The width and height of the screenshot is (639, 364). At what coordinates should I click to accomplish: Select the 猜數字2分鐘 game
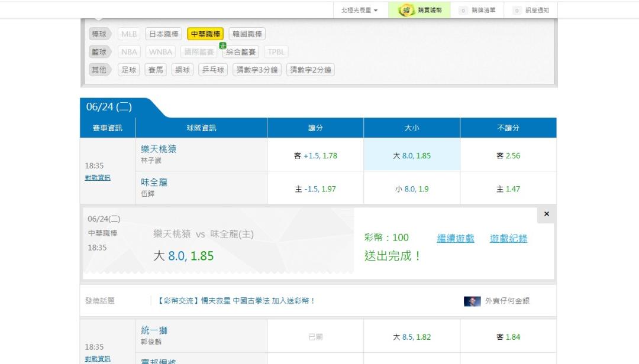coord(311,70)
